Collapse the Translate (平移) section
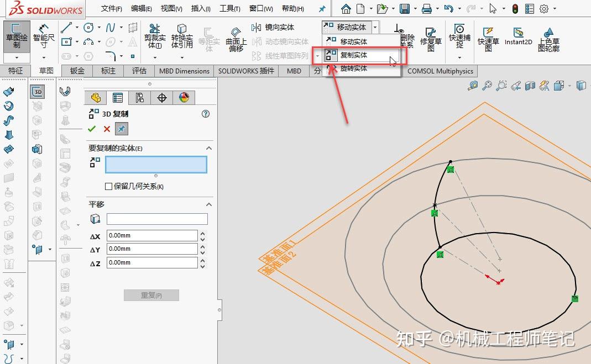This screenshot has width=591, height=364. (x=209, y=204)
